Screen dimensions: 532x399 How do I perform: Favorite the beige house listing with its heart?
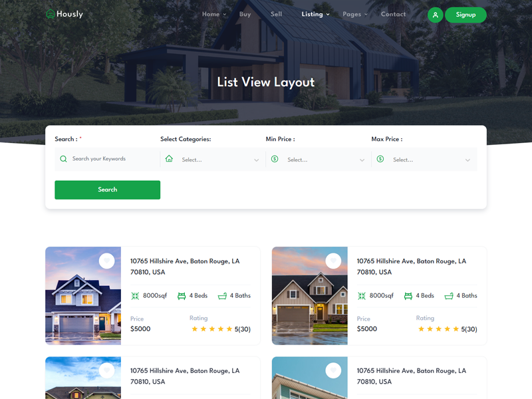coord(333,261)
